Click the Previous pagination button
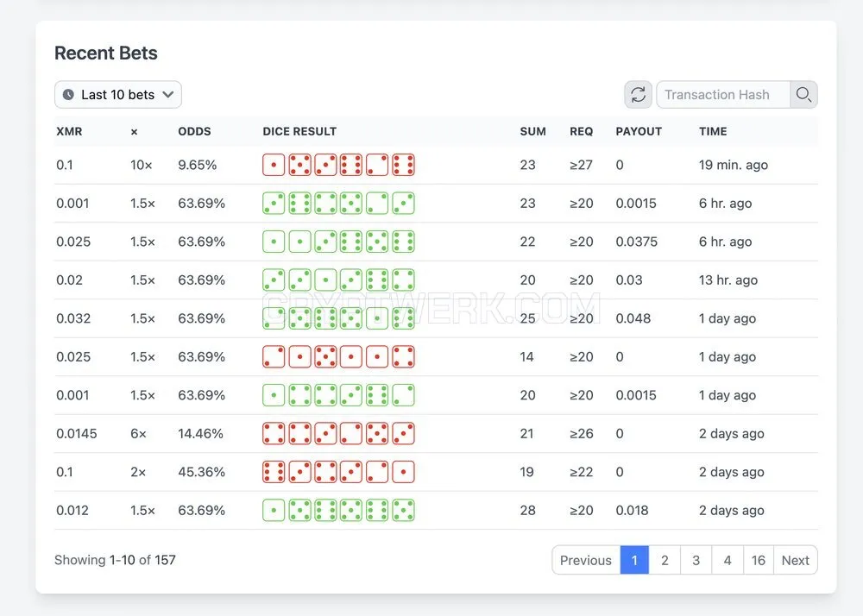 click(x=586, y=560)
